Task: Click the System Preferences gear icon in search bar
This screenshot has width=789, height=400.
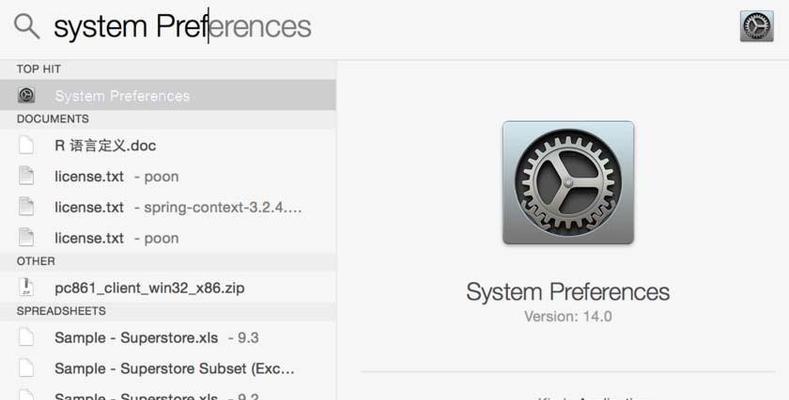Action: coord(756,26)
